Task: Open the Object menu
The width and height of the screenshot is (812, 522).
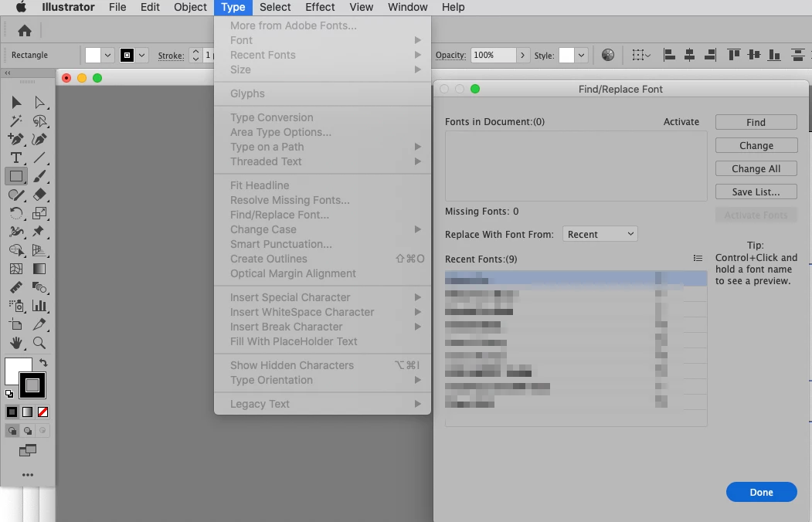Action: click(190, 7)
